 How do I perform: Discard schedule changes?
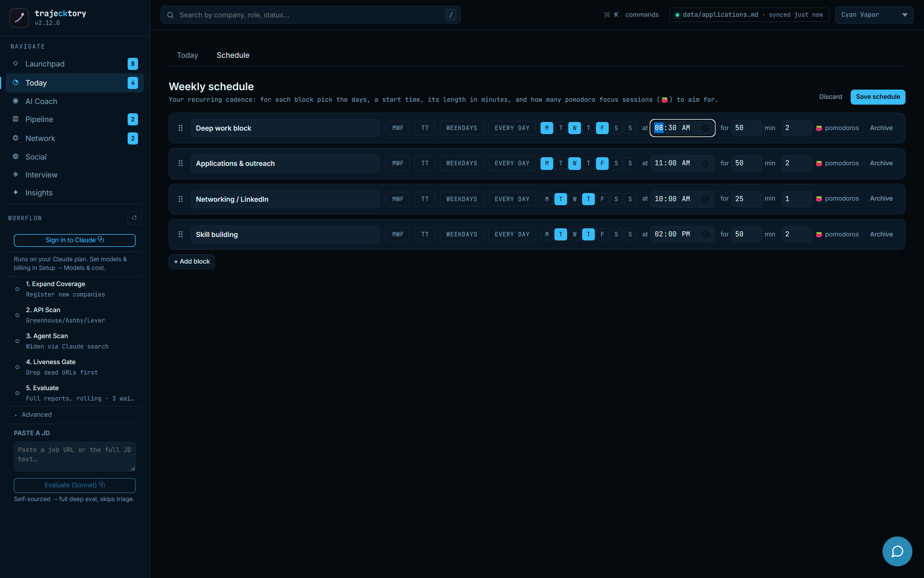tap(830, 97)
